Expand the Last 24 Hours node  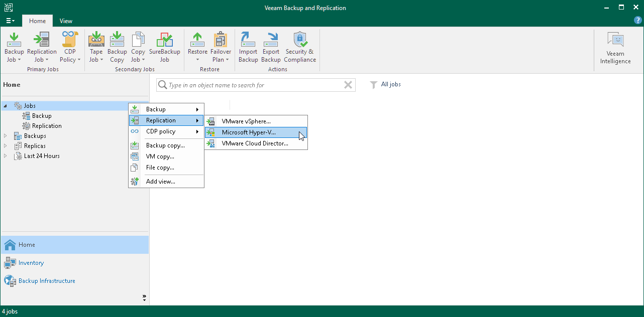click(6, 156)
